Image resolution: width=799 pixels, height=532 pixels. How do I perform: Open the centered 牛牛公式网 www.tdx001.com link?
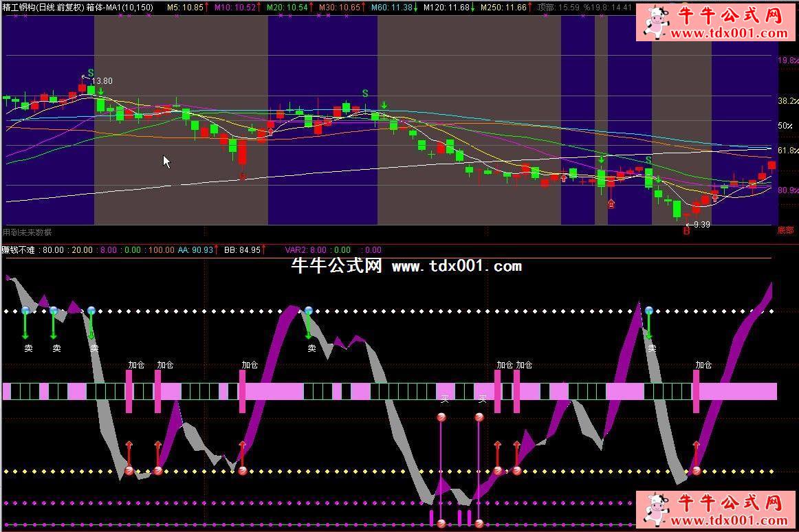406,266
